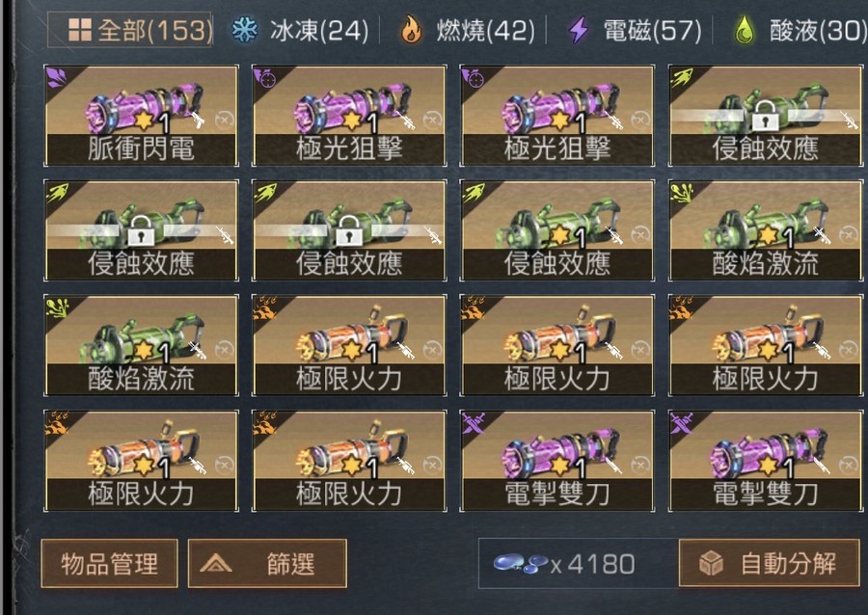The image size is (868, 615).
Task: Select the 全部(153) tab
Action: click(x=129, y=30)
